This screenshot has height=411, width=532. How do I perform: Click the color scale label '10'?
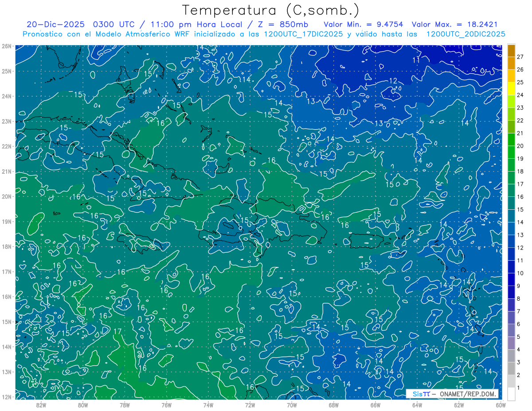tap(520, 273)
